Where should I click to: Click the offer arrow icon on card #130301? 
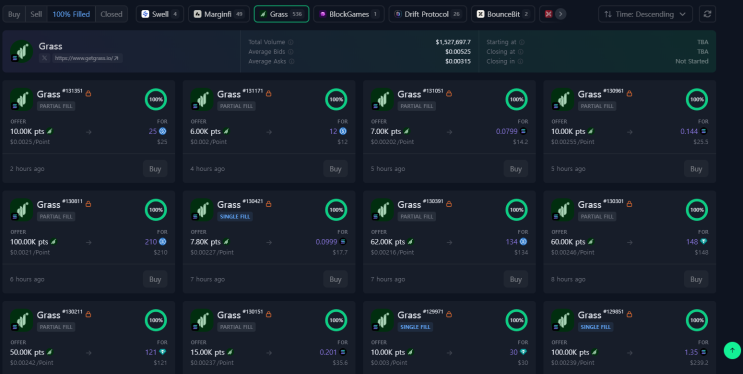pyautogui.click(x=629, y=242)
